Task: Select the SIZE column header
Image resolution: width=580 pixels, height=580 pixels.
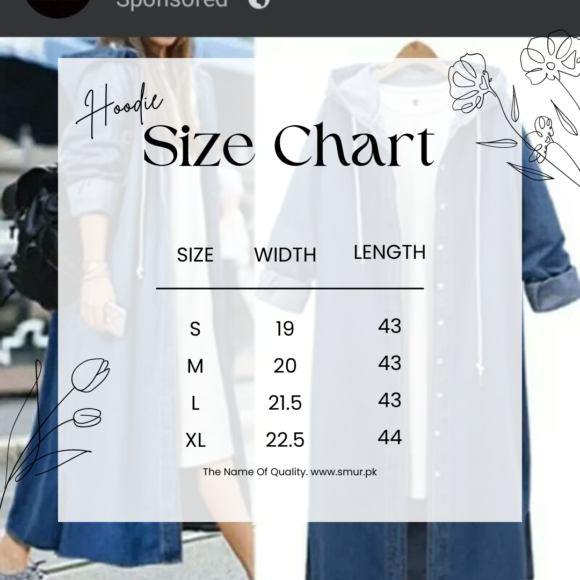Action: [195, 255]
